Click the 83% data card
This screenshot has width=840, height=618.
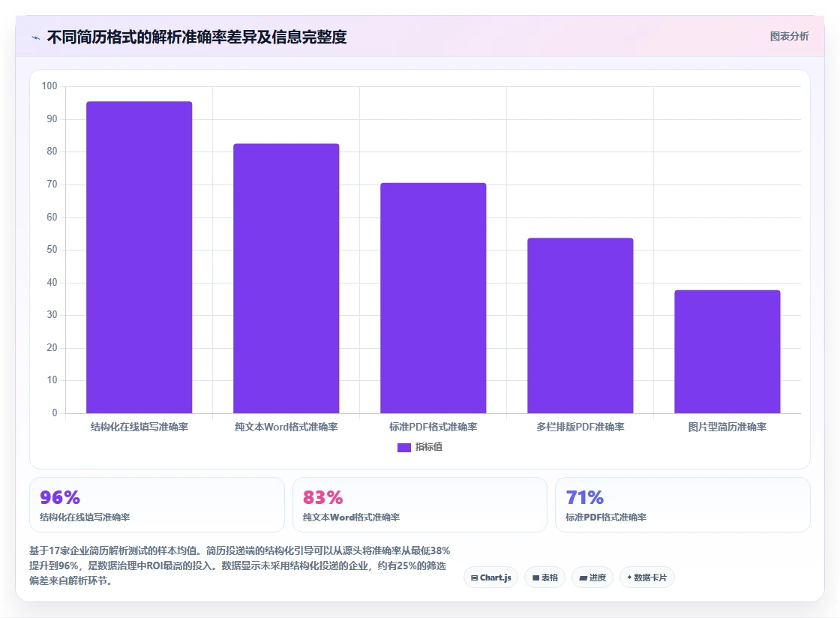click(x=420, y=505)
